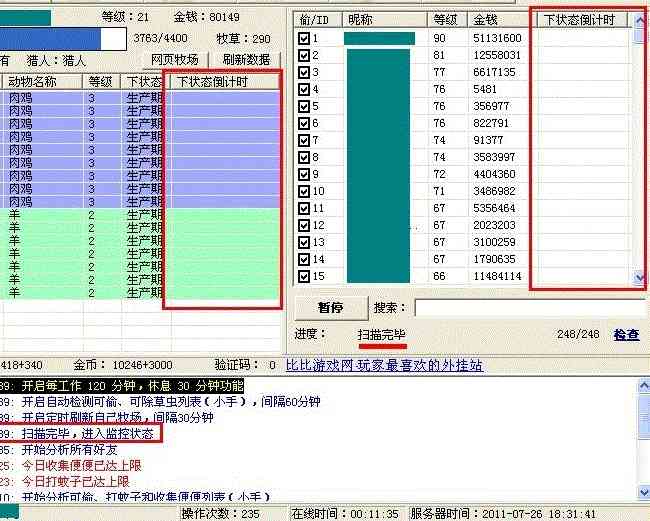Image resolution: width=650 pixels, height=521 pixels.
Task: Toggle checkbox for friend ID 8
Action: pos(304,157)
